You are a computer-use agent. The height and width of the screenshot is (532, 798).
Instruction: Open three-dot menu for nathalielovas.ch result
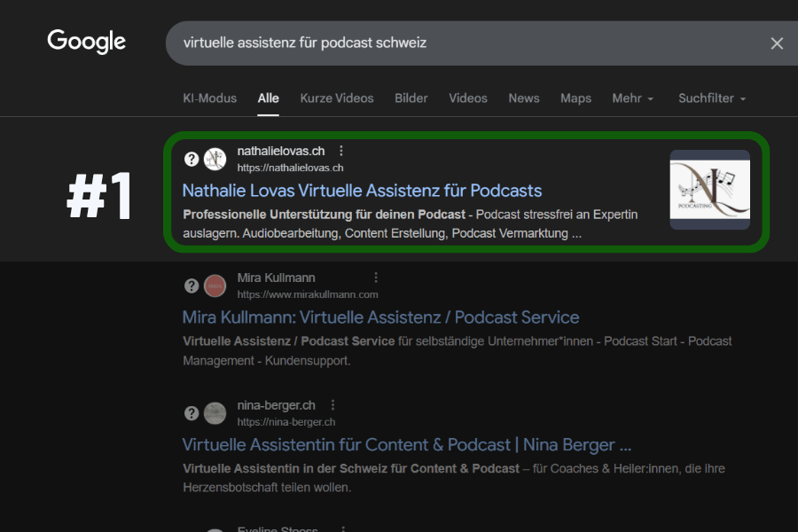(341, 151)
